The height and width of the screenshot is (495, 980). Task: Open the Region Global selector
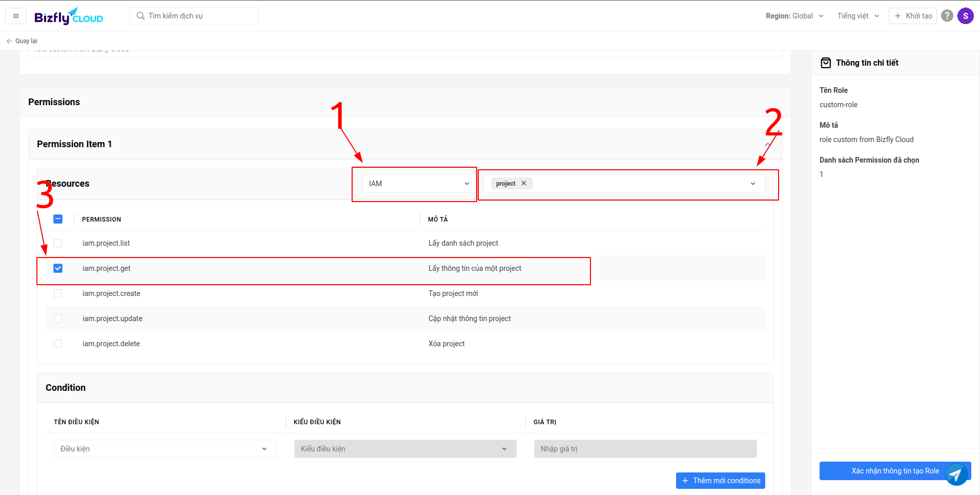coord(794,16)
